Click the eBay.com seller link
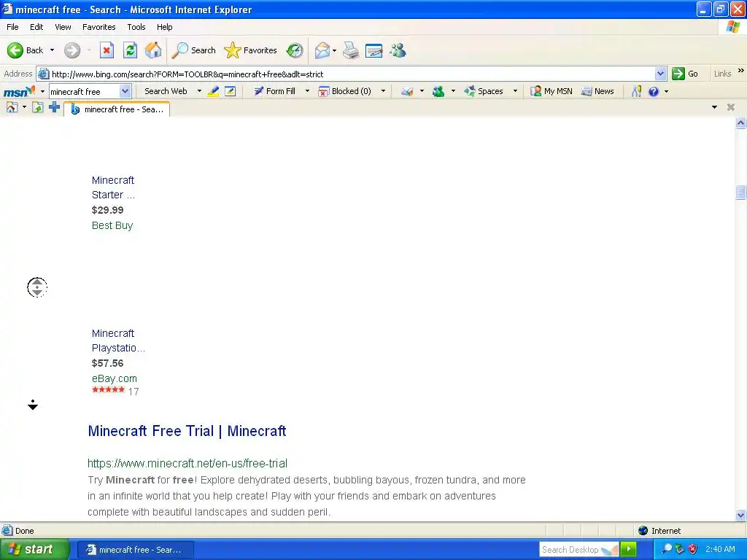747x560 pixels. [115, 378]
